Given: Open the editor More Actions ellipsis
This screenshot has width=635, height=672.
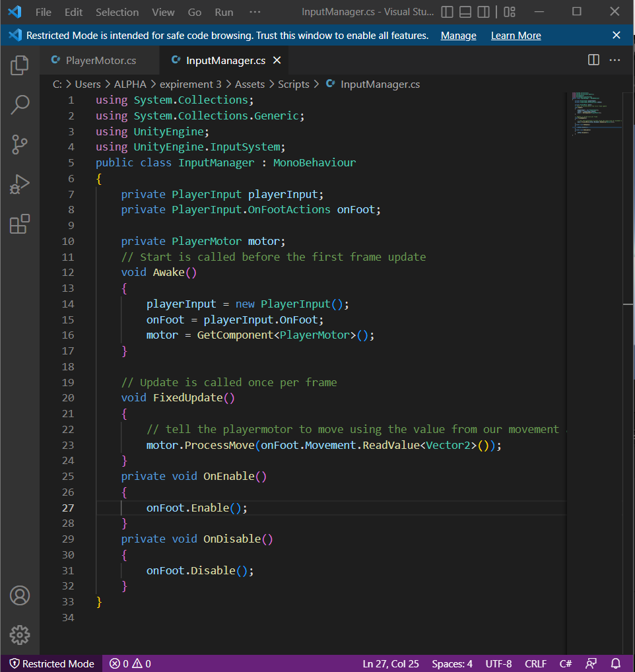Looking at the screenshot, I should [x=615, y=60].
